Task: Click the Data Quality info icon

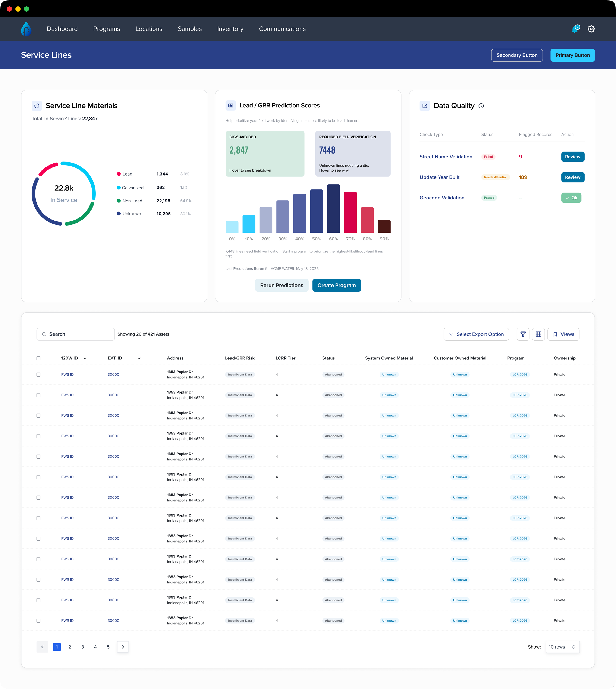Action: click(x=481, y=106)
